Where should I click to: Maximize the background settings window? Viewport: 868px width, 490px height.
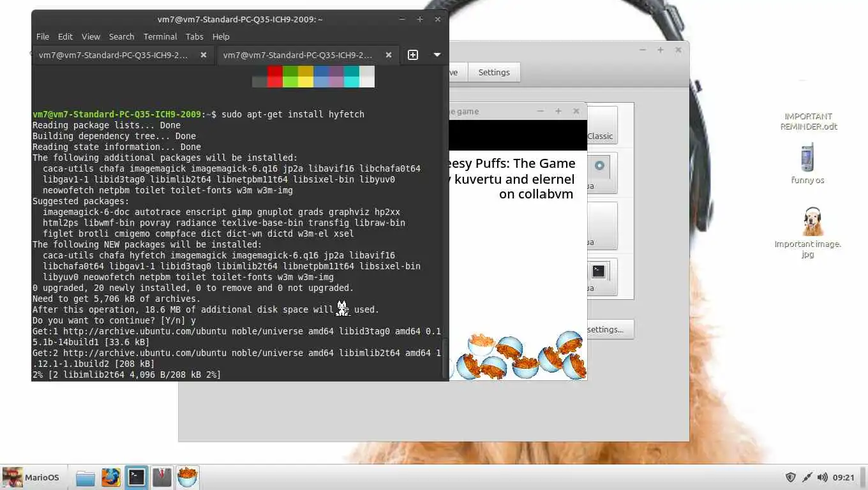pos(661,50)
